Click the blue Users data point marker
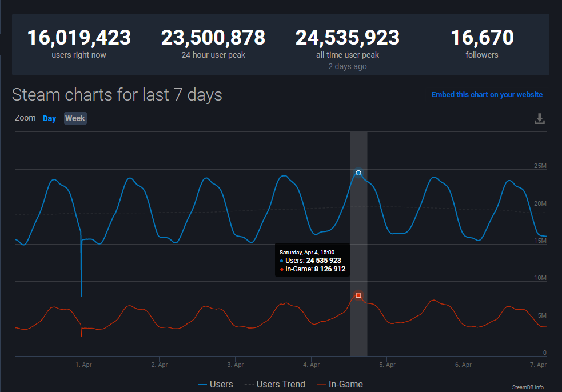 [x=358, y=173]
